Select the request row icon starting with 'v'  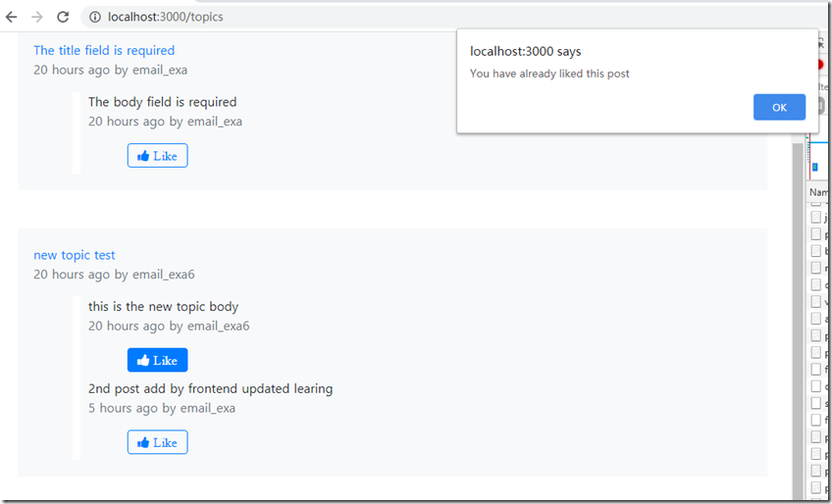816,301
